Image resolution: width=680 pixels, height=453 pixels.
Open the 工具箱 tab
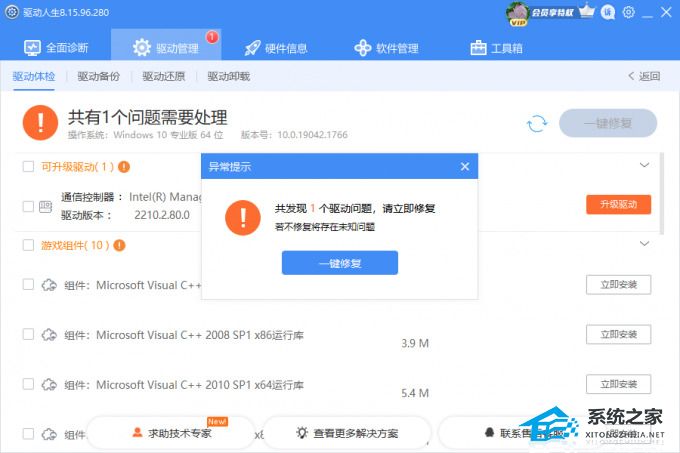[x=497, y=48]
